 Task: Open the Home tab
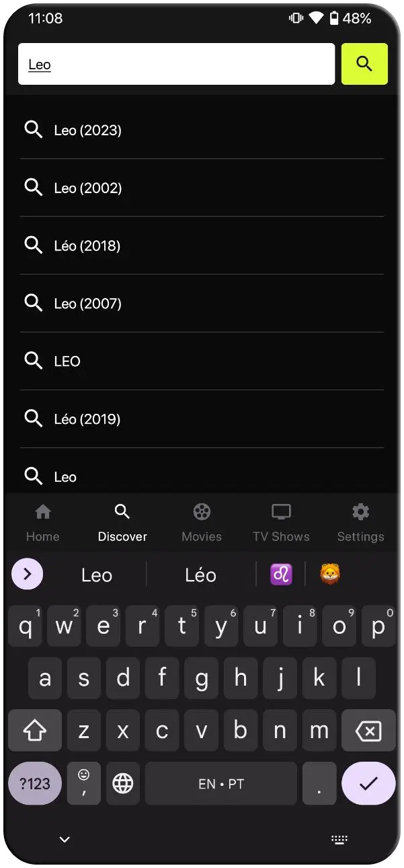pyautogui.click(x=43, y=522)
